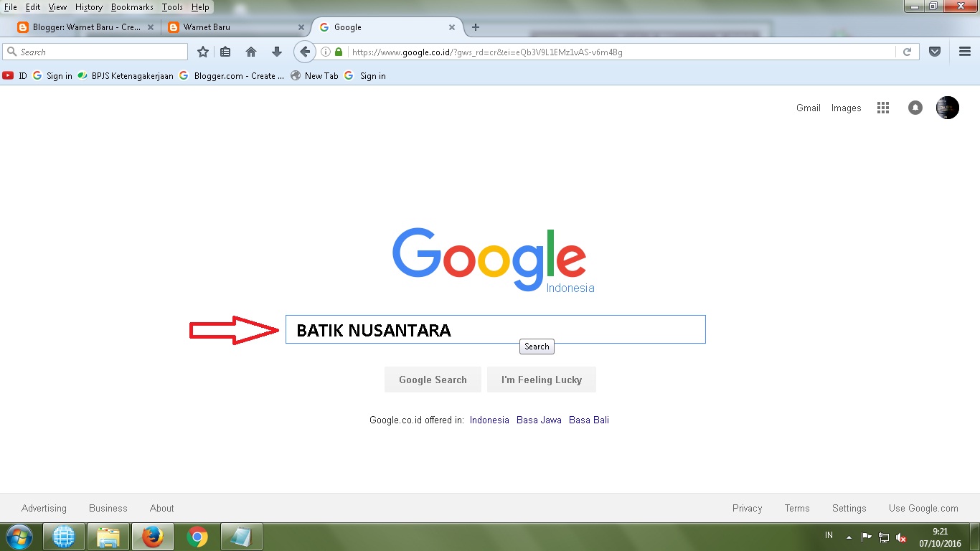Open the Firefox hamburger menu
The height and width of the screenshot is (551, 980).
965,52
